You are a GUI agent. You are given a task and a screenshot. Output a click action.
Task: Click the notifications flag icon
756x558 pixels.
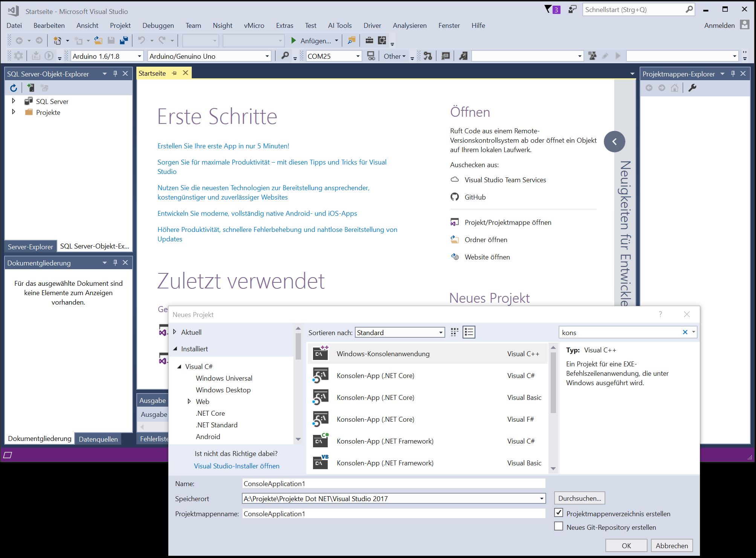click(548, 9)
